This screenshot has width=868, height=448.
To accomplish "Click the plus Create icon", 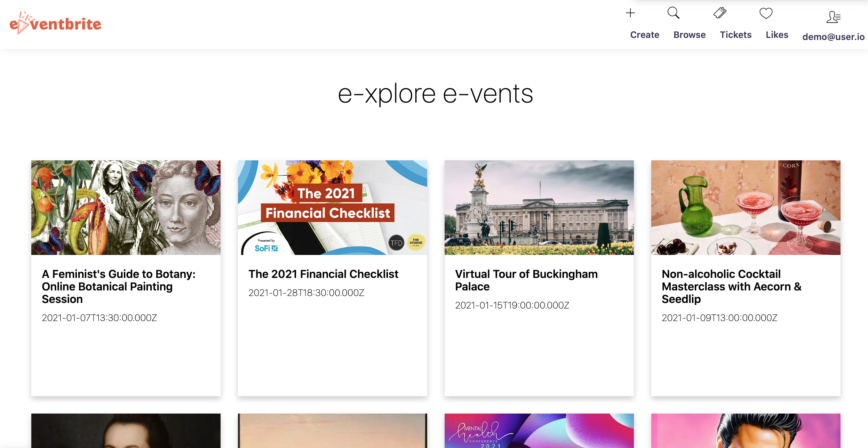I will pos(630,13).
